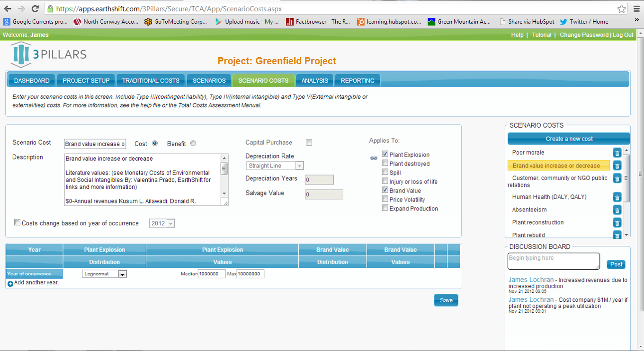Click the Save button
This screenshot has height=351, width=644.
point(446,300)
